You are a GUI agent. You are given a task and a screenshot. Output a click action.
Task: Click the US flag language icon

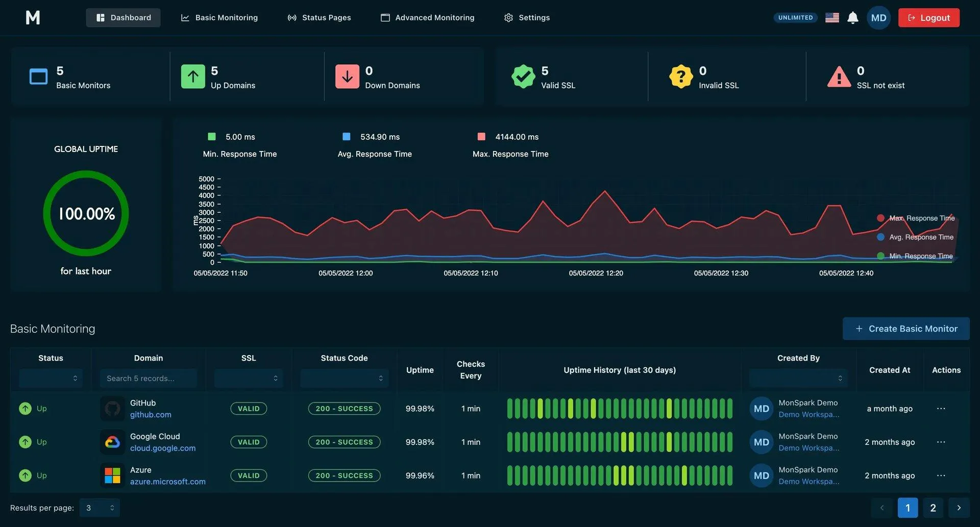pyautogui.click(x=832, y=18)
